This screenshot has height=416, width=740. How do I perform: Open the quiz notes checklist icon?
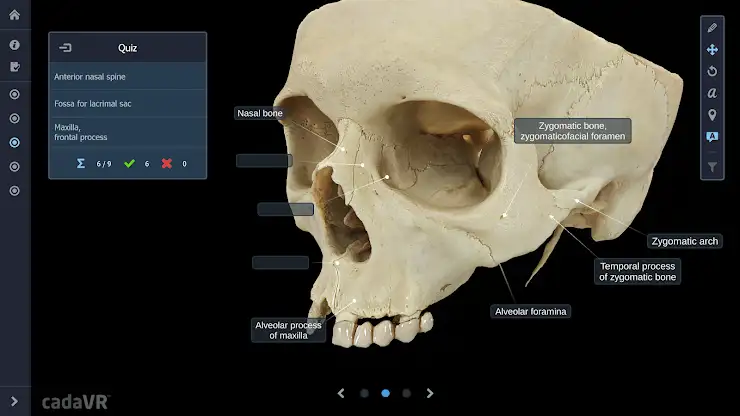click(x=15, y=67)
